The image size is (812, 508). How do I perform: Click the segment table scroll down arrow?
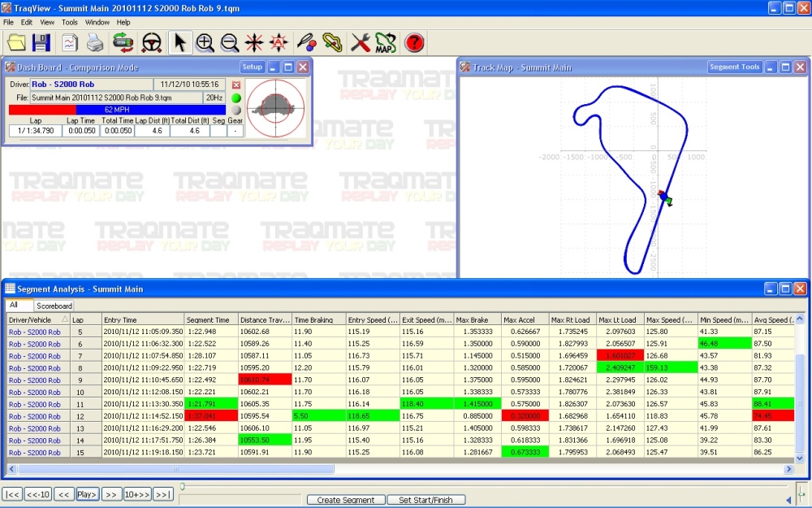(x=799, y=458)
